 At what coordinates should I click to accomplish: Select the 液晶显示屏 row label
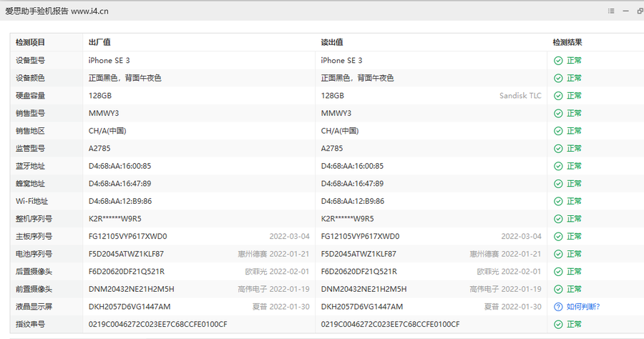(34, 307)
